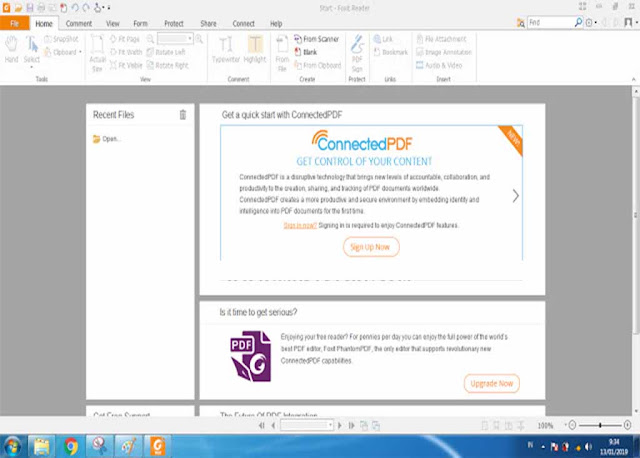Screen dimensions: 640x458
Task: Clear Recent Files with trash icon
Action: [x=183, y=115]
